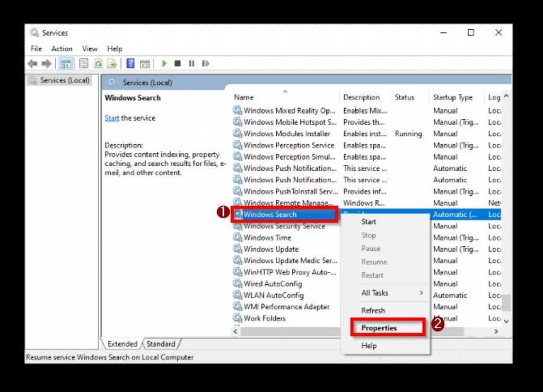Click the Back arrow toolbar icon
The image size is (543, 392).
click(x=32, y=63)
